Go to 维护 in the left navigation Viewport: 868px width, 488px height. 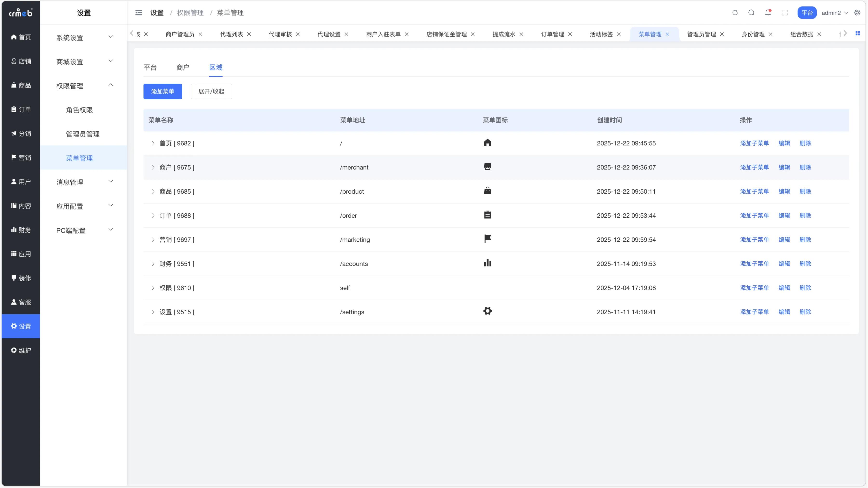tap(21, 350)
